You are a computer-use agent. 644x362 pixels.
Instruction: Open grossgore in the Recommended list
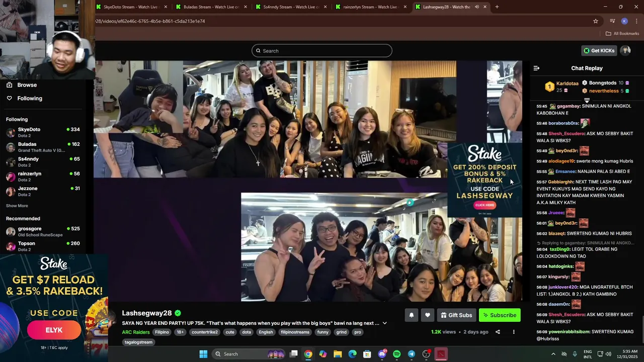click(x=43, y=231)
